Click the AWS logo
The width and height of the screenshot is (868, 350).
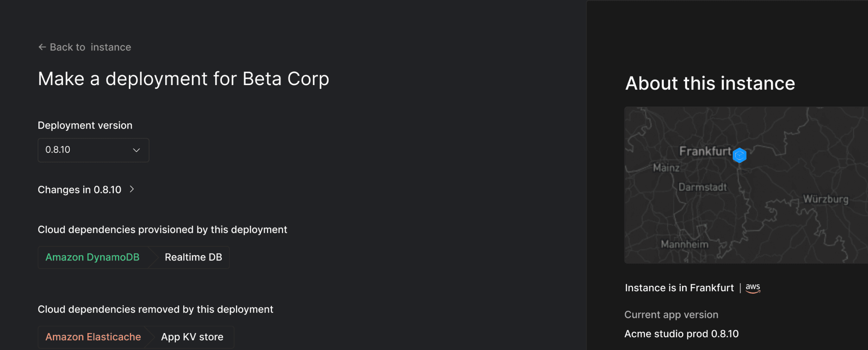pos(753,288)
